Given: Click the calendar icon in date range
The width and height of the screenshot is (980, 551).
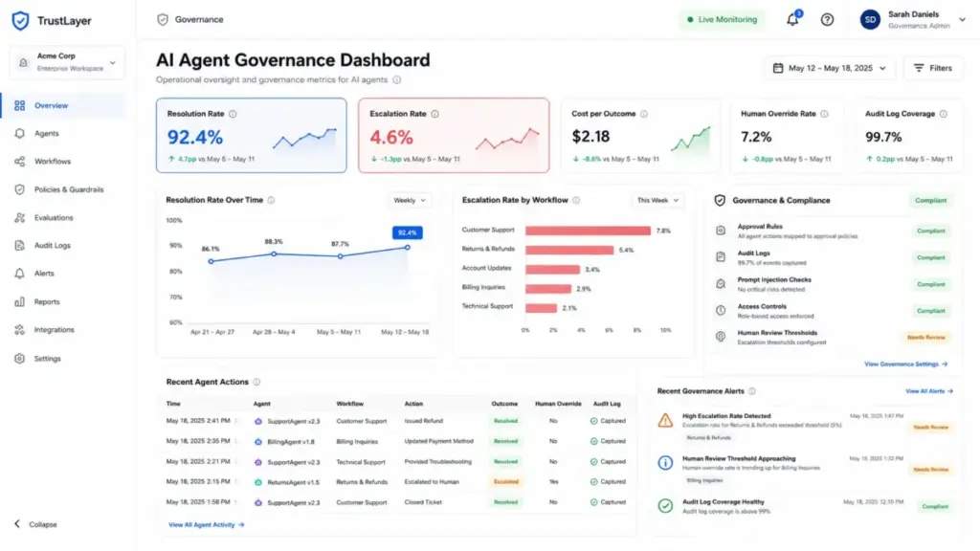Looking at the screenshot, I should point(778,68).
